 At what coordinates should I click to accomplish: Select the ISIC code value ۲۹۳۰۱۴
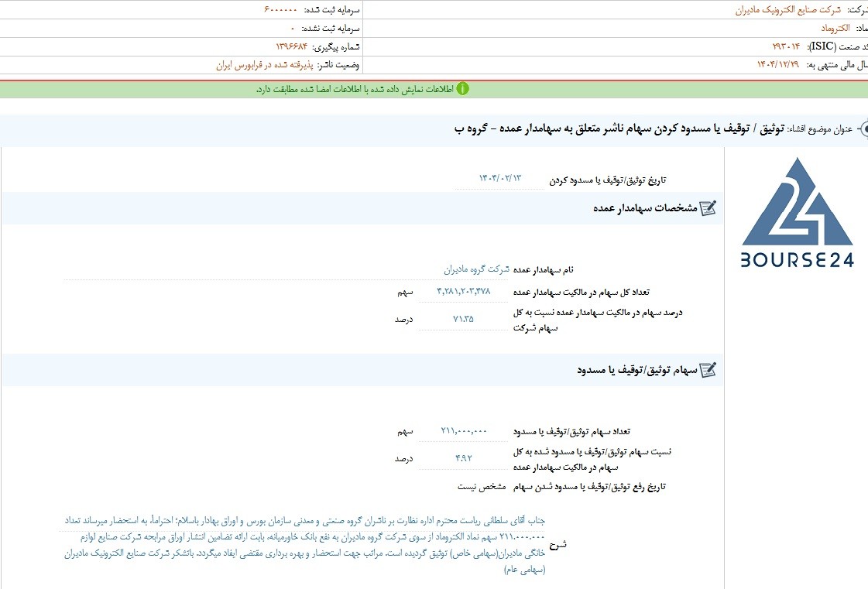point(786,46)
